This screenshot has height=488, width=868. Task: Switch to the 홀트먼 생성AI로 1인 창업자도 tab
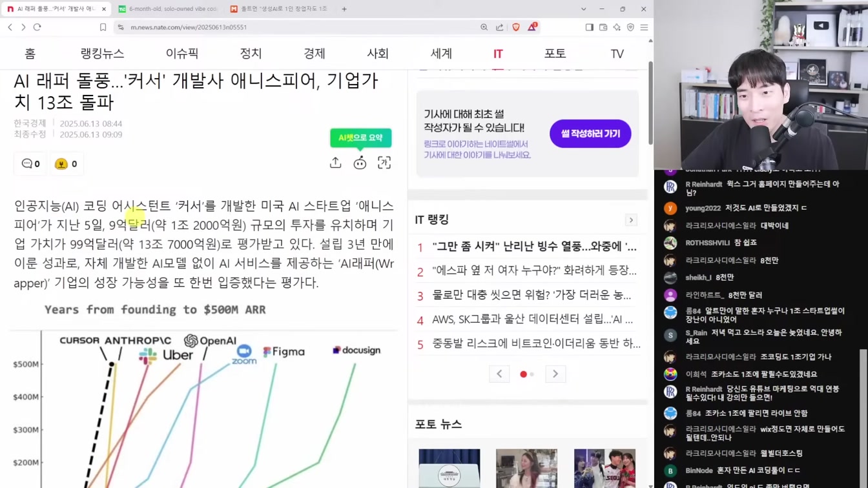coord(280,9)
